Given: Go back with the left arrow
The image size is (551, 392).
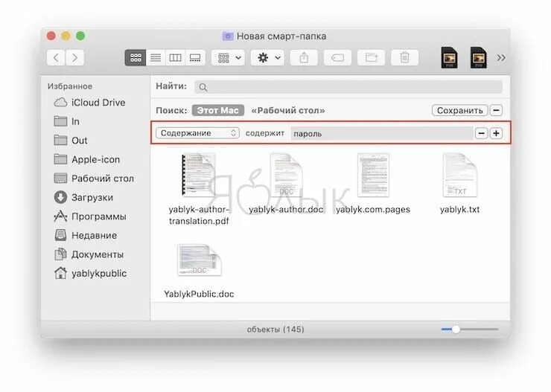Looking at the screenshot, I should point(56,57).
